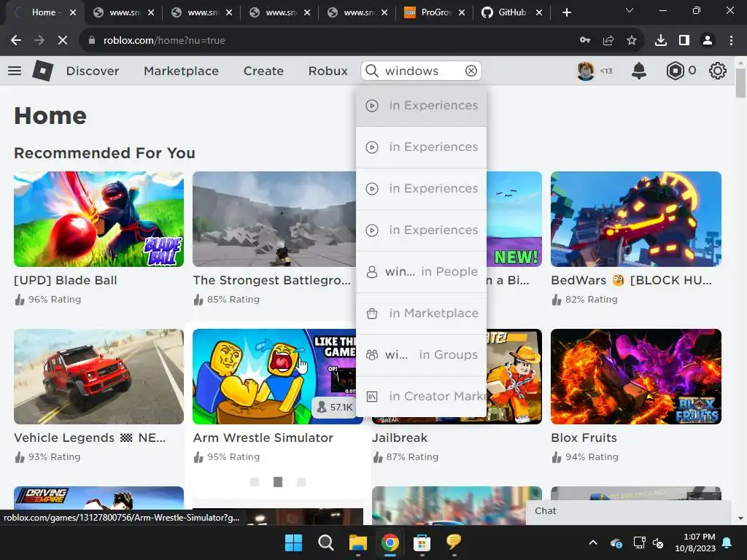This screenshot has height=560, width=747.
Task: Open Marketplace in the top navigation
Action: (x=181, y=71)
